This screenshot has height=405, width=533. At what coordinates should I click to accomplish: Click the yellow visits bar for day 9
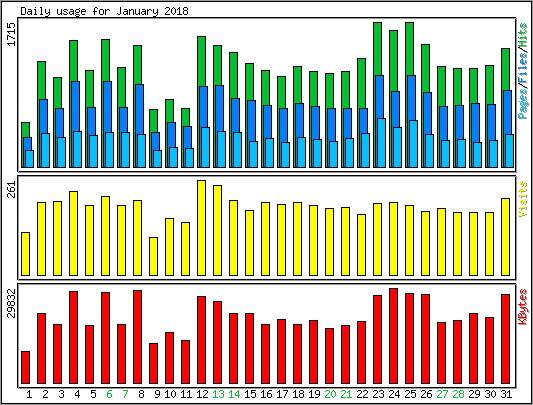(x=154, y=256)
